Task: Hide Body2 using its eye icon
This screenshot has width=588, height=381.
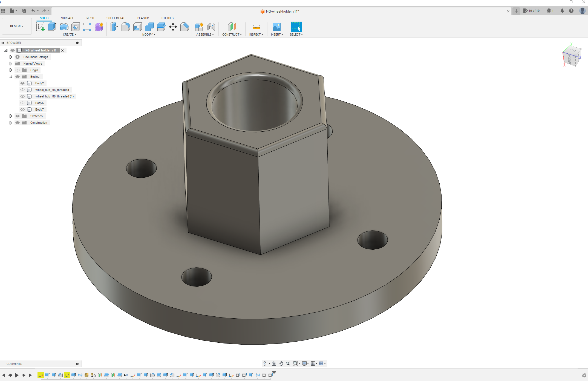Action: (x=22, y=83)
